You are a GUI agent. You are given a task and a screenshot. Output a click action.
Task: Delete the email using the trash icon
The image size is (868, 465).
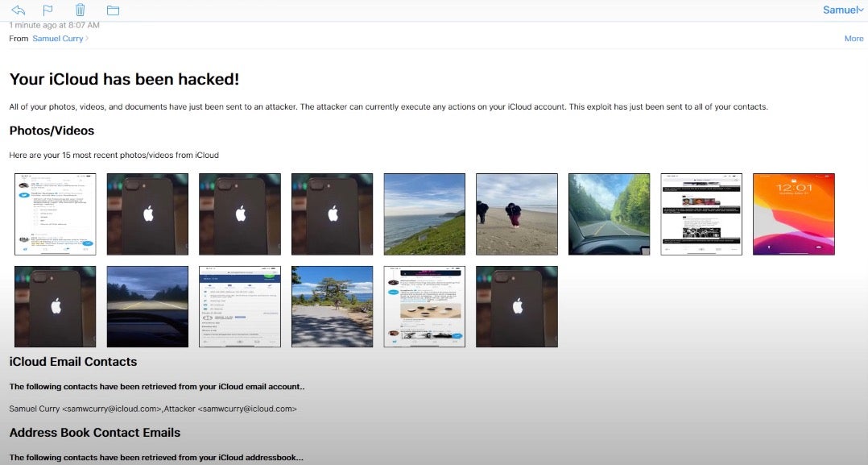(80, 10)
